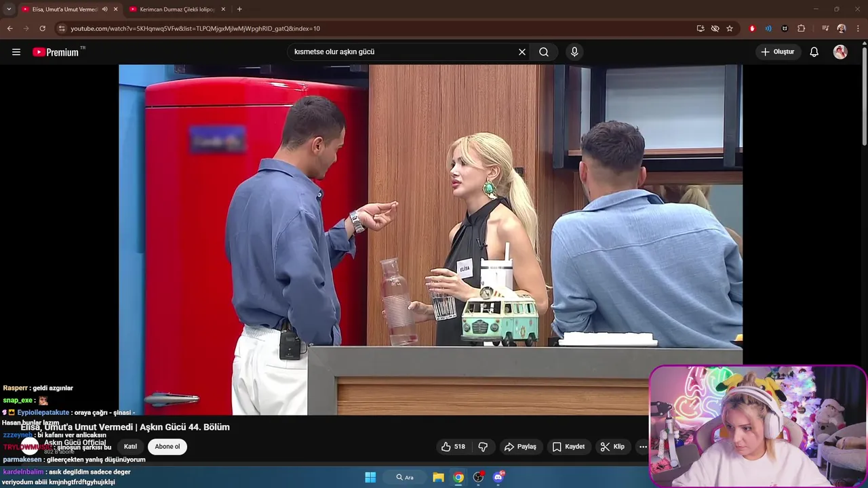Run search with the magnifier button

[544, 52]
